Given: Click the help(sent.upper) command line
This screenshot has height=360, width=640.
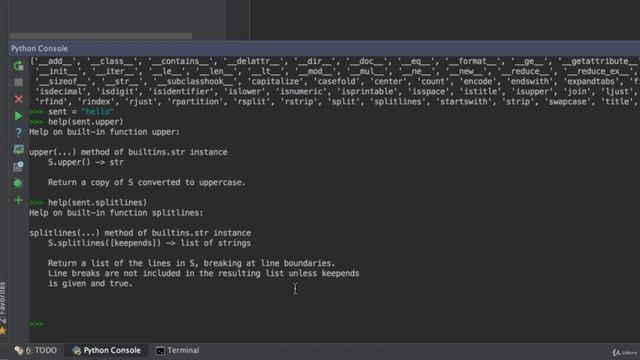Looking at the screenshot, I should [x=86, y=122].
